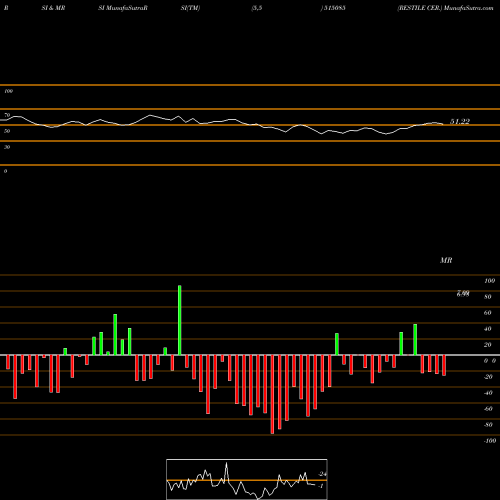Viewport: 500px width, 500px height.
Task: Click the MR axis label -40
Action: 488,393
